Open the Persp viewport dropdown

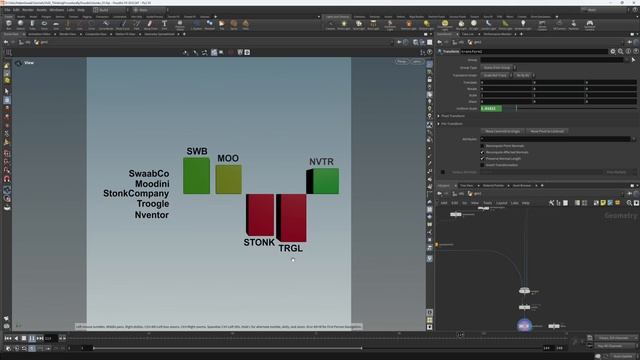point(402,62)
